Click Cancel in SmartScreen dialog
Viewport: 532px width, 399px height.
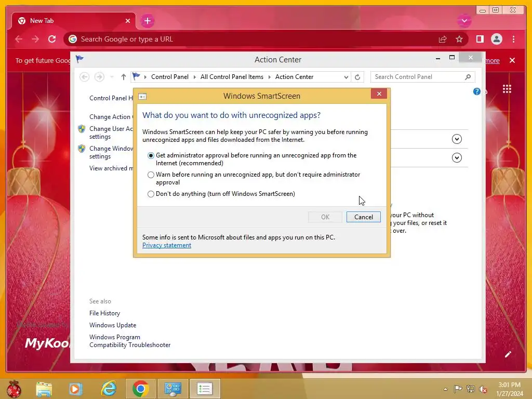click(x=363, y=217)
